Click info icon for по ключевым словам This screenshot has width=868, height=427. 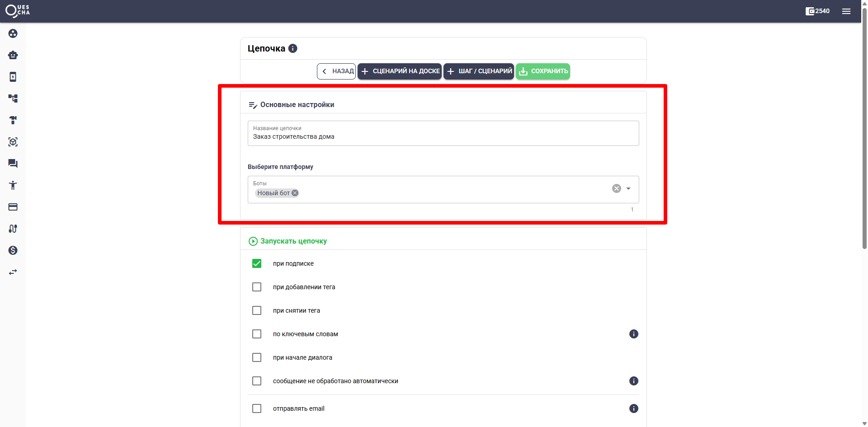(634, 334)
